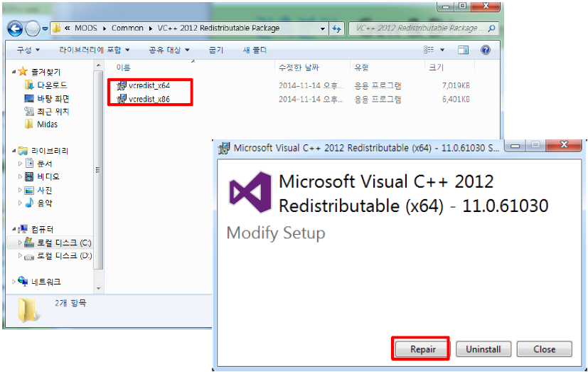Viewport: 588px width, 372px height.
Task: Toggle the preview pane icon
Action: tap(463, 50)
